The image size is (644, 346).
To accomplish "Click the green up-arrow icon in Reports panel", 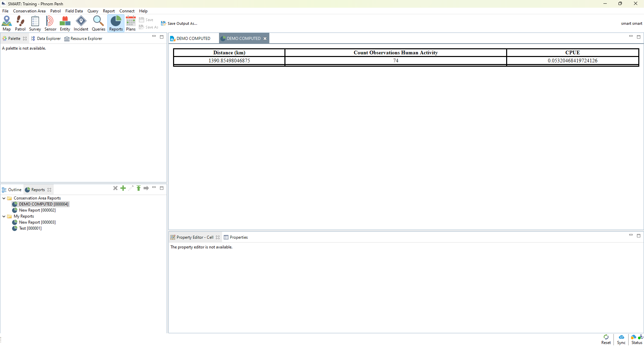I will pyautogui.click(x=139, y=188).
